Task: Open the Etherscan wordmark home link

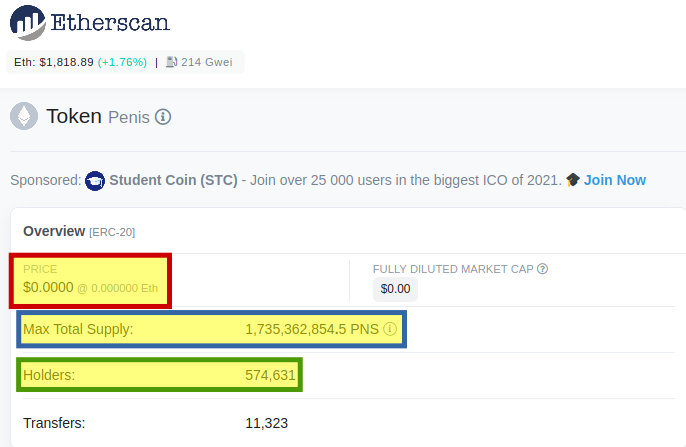Action: (x=110, y=22)
